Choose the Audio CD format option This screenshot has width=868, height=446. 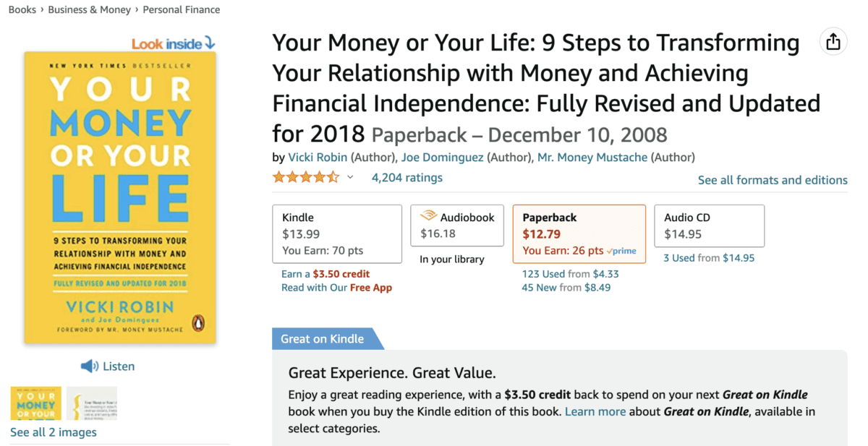709,225
